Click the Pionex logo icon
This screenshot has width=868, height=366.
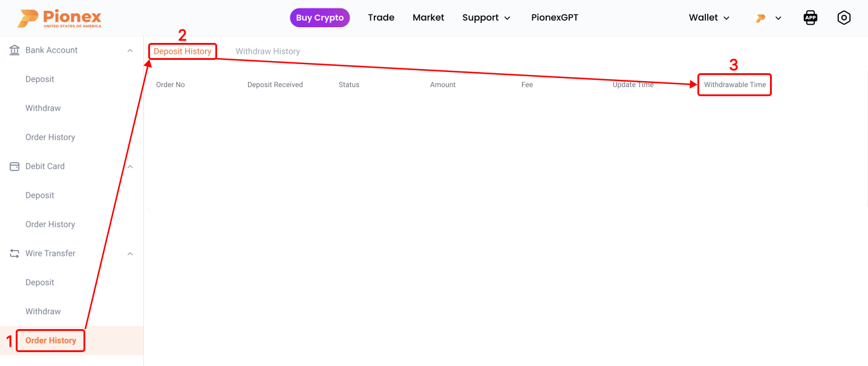coord(28,18)
